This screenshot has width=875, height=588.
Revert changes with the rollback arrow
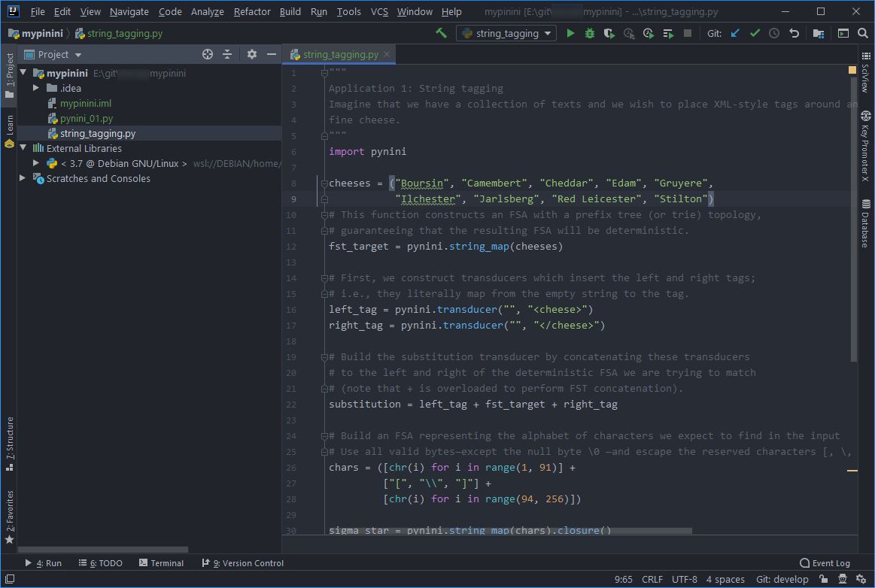(794, 34)
